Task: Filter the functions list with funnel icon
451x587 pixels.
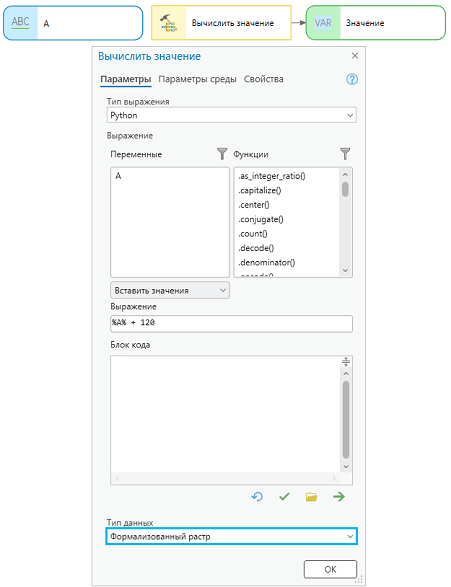Action: pyautogui.click(x=345, y=154)
